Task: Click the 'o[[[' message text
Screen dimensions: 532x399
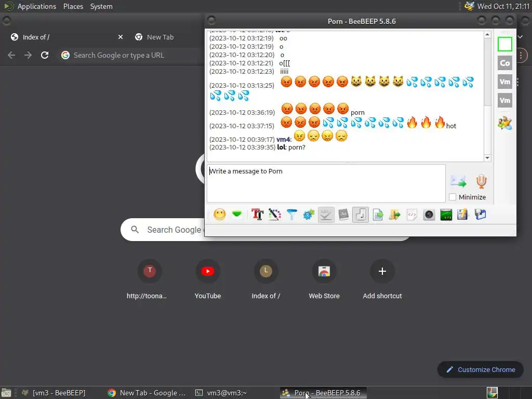Action: click(x=285, y=63)
